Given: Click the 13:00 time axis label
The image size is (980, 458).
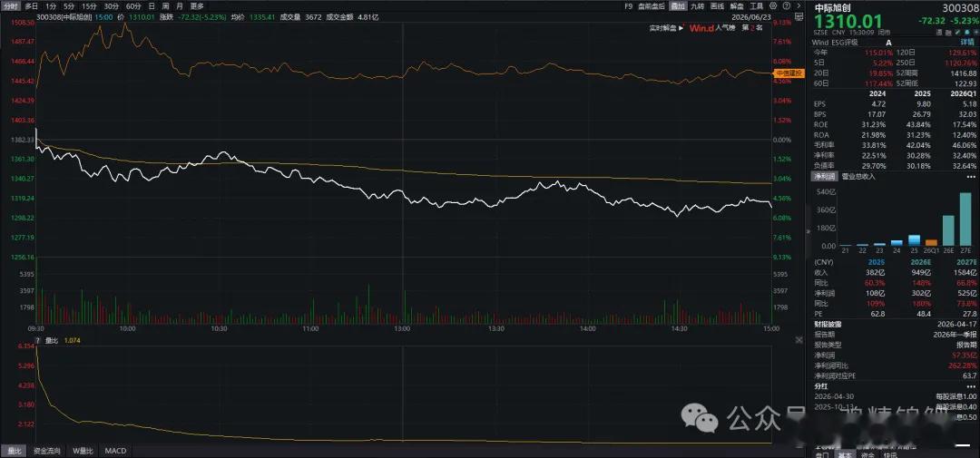Looking at the screenshot, I should coord(402,328).
